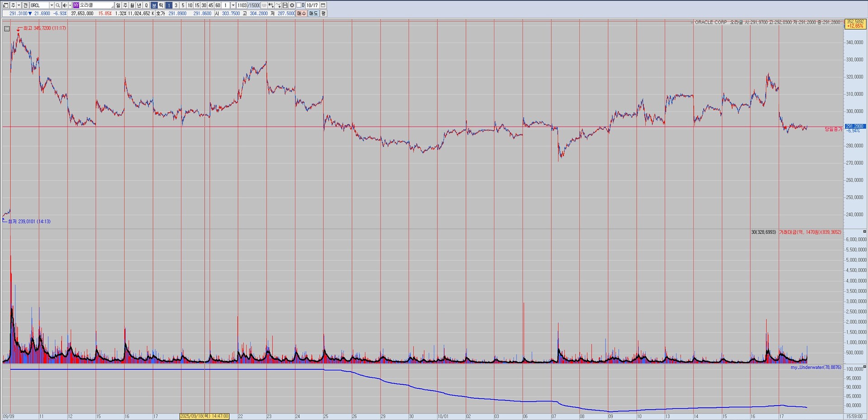The height and width of the screenshot is (420, 868).
Task: Click the line chart tool icon
Action: [x=278, y=5]
